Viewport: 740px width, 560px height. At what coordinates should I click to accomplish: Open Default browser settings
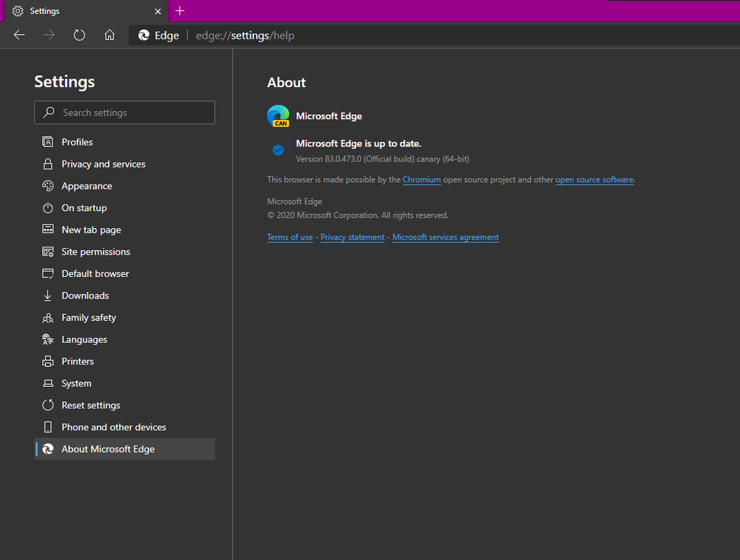point(124,273)
